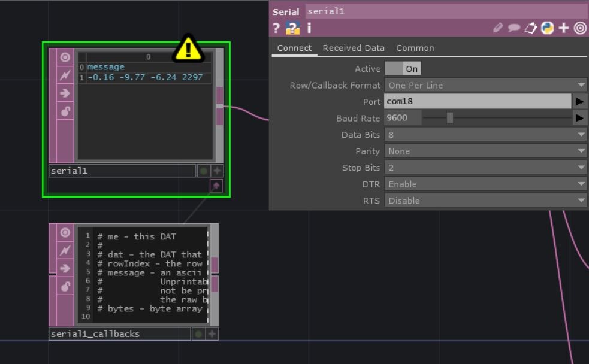Viewport: 589px width, 364px height.
Task: Click Row/Callback Format parameter label
Action: click(x=335, y=85)
